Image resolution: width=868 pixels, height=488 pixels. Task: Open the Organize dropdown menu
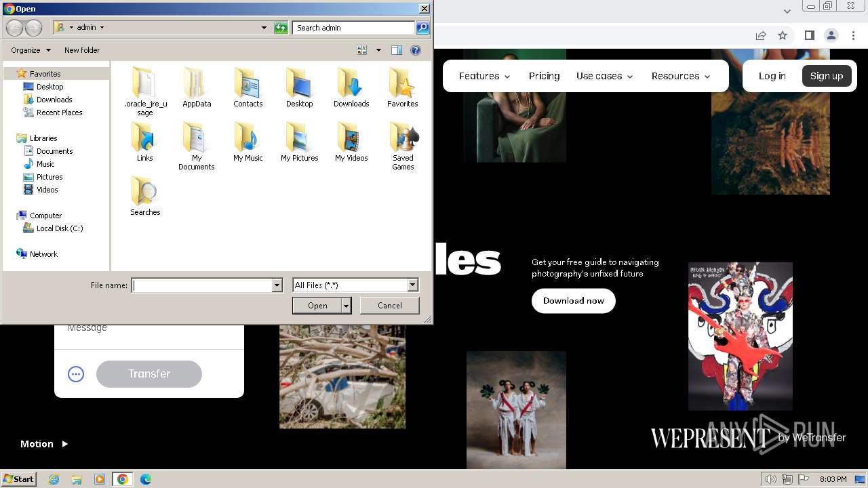[x=31, y=50]
